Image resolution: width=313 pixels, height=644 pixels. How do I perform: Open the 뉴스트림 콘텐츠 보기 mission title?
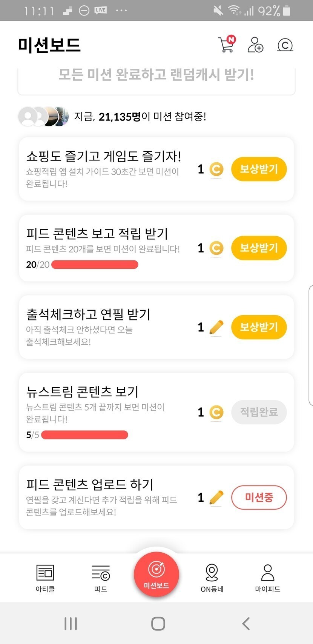(x=82, y=391)
